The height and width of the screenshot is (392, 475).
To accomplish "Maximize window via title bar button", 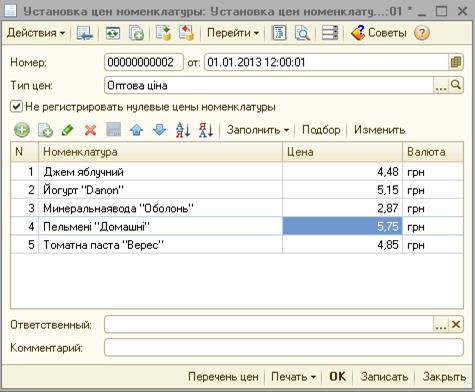I will coord(441,12).
